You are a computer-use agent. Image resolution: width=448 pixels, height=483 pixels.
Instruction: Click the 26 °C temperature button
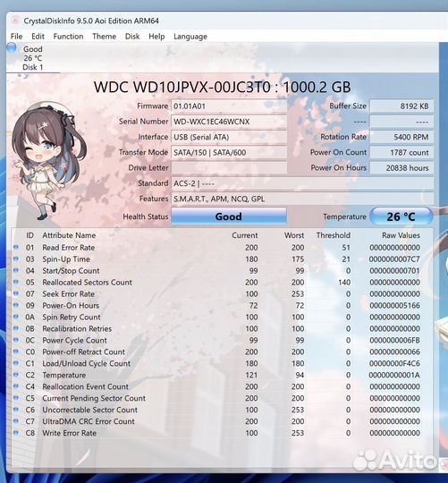tap(402, 216)
